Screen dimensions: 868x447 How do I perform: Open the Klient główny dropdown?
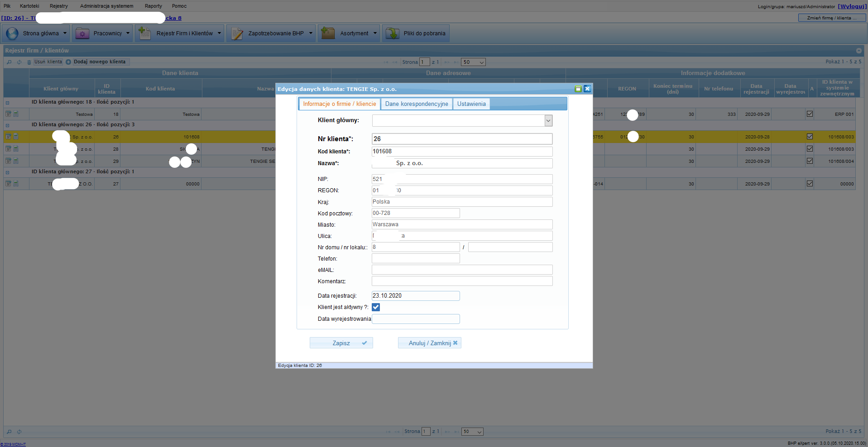[x=548, y=121]
